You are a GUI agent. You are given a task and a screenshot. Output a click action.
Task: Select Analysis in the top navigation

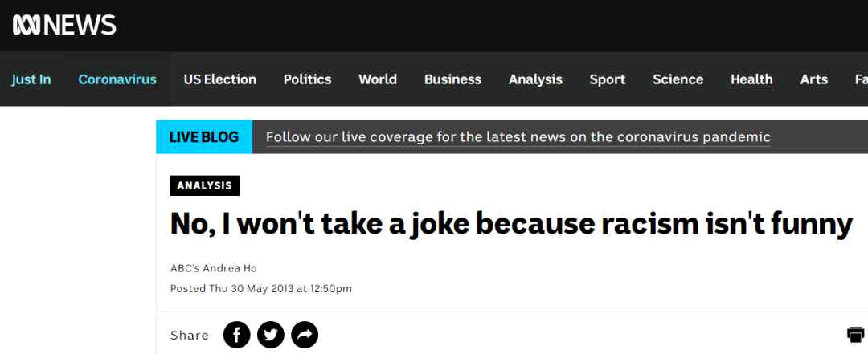click(535, 79)
